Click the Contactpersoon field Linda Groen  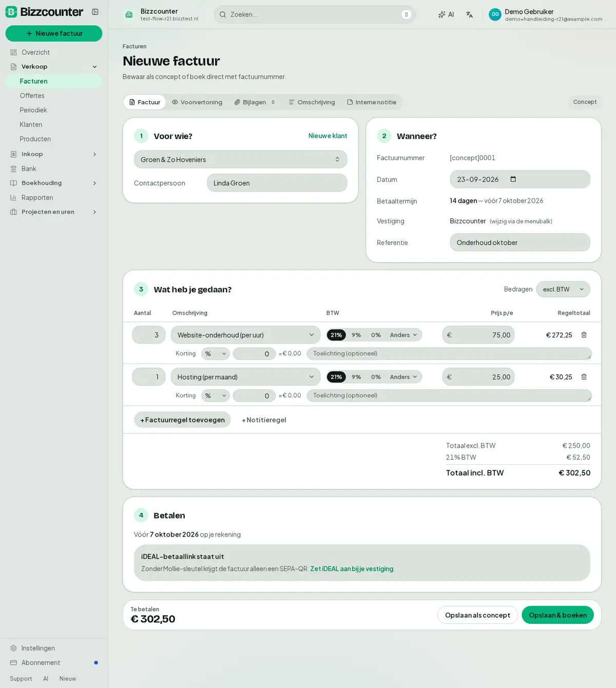tap(277, 183)
